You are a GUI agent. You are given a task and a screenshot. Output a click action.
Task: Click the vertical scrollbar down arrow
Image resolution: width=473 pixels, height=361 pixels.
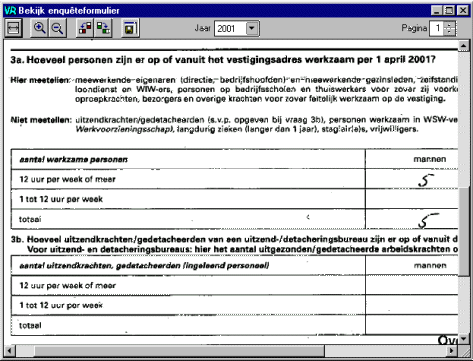tap(463, 339)
